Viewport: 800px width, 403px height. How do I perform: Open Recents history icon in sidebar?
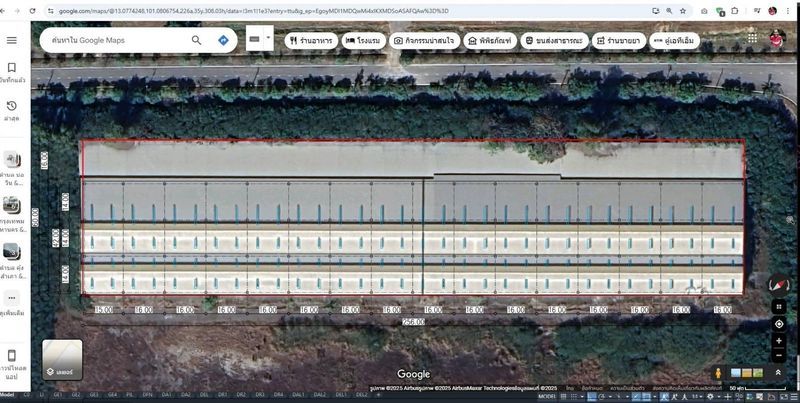tap(12, 106)
